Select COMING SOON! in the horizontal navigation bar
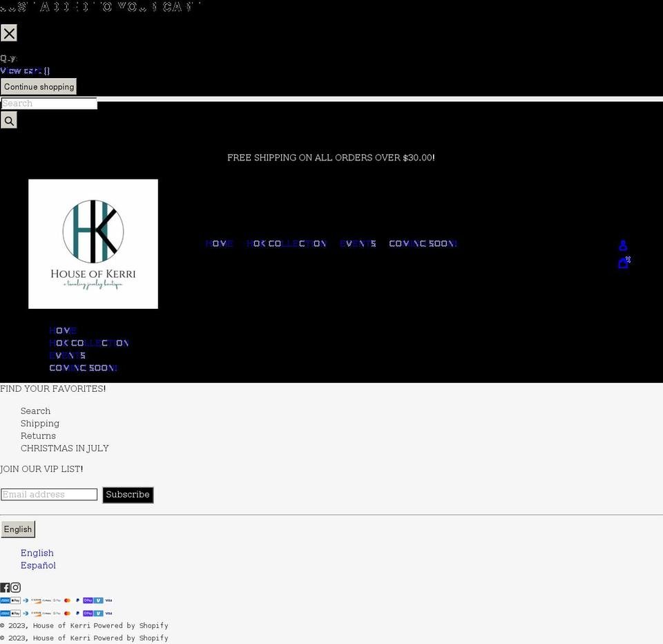This screenshot has height=644, width=663. click(423, 243)
